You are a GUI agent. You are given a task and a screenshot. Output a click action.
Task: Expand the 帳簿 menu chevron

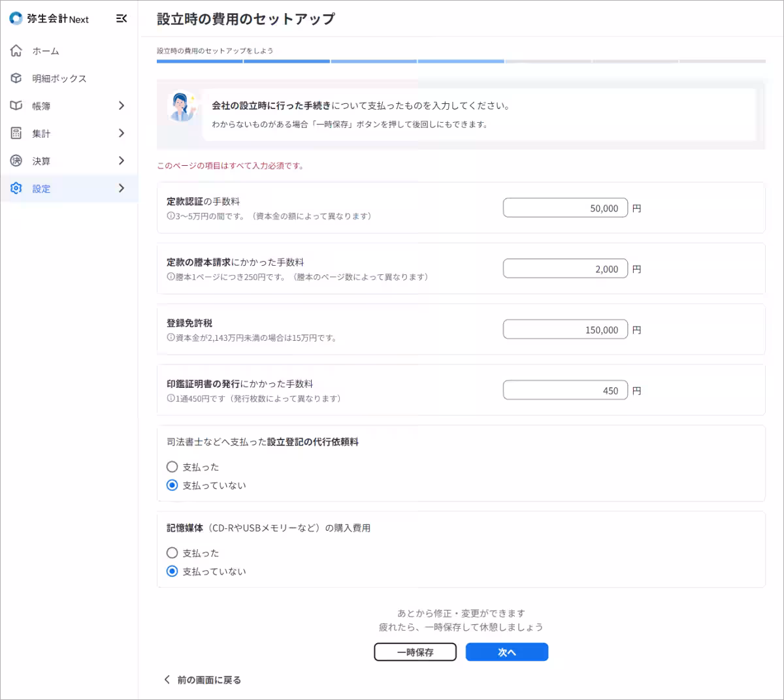tap(121, 105)
